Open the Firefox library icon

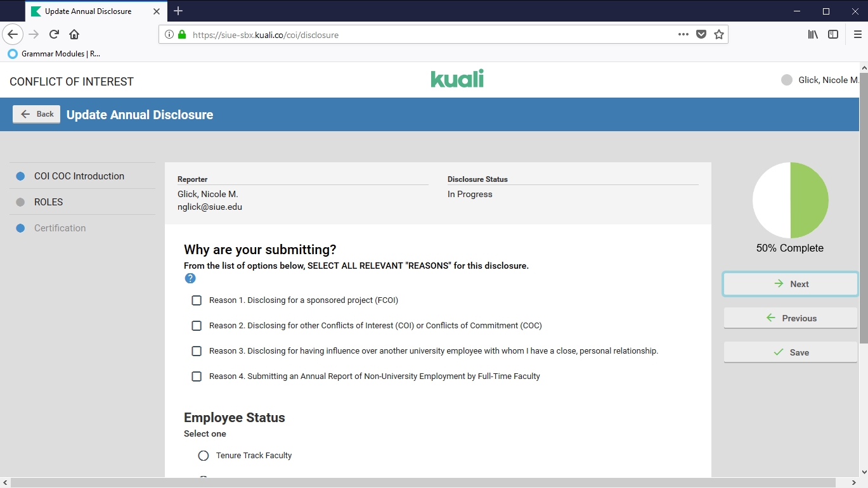pyautogui.click(x=812, y=35)
